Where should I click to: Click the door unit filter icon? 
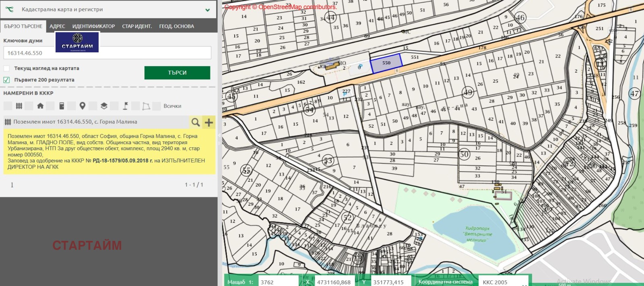[x=62, y=106]
